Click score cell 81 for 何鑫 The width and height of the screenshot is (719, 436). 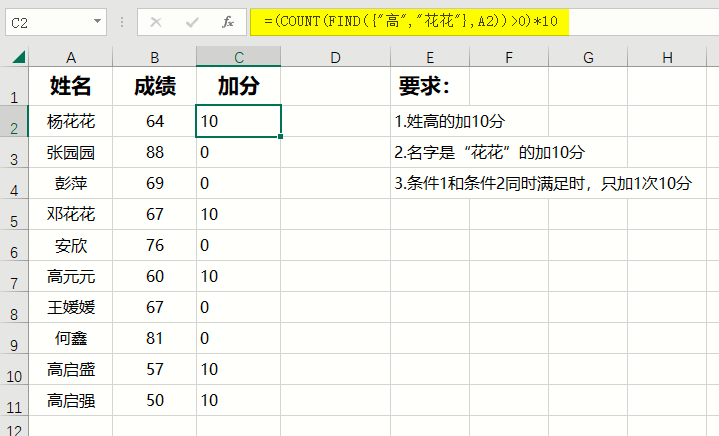click(155, 338)
